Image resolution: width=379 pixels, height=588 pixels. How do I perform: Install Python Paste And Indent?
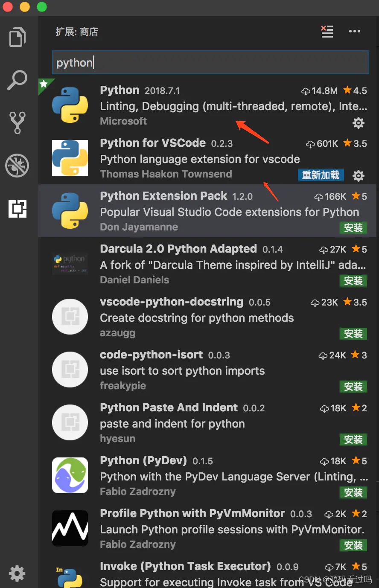353,440
